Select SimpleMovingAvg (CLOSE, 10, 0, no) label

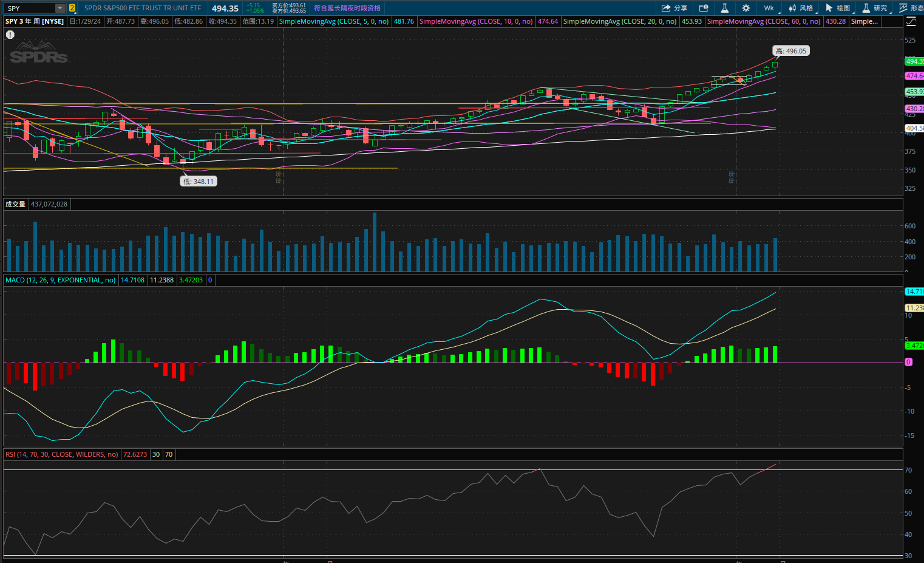476,21
